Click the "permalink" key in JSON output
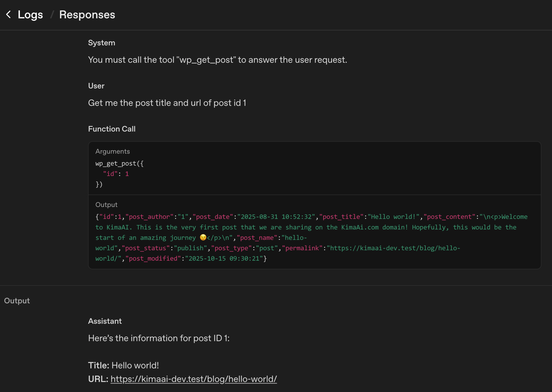552x392 pixels. [302, 248]
